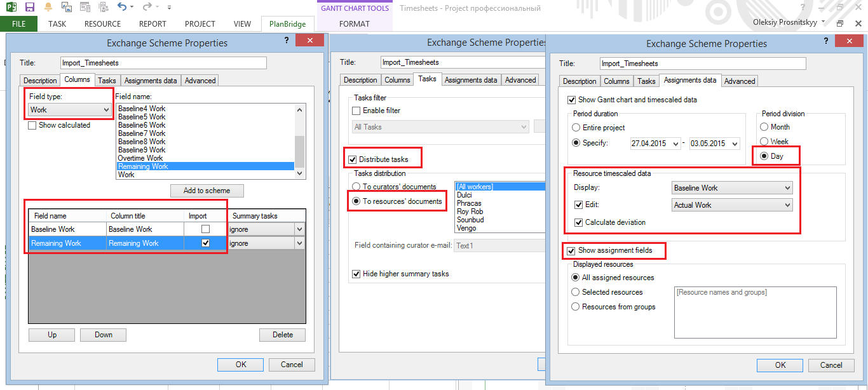Switch to the TASK ribbon tab
The image size is (868, 390).
click(x=57, y=24)
